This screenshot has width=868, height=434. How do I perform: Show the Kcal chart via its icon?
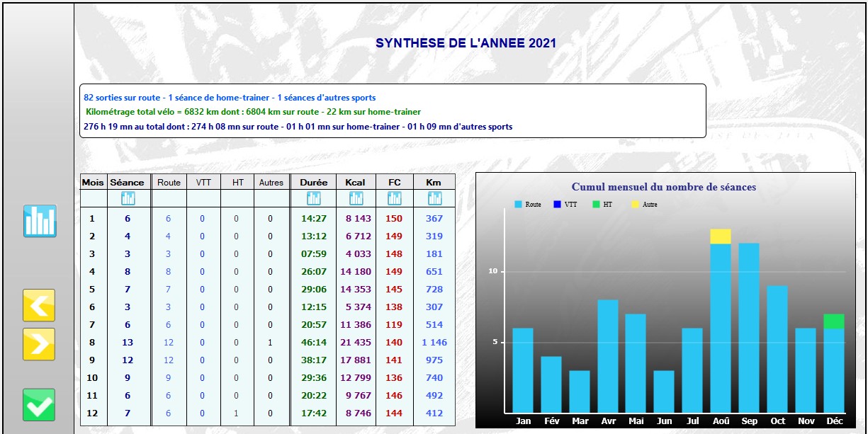tap(356, 199)
